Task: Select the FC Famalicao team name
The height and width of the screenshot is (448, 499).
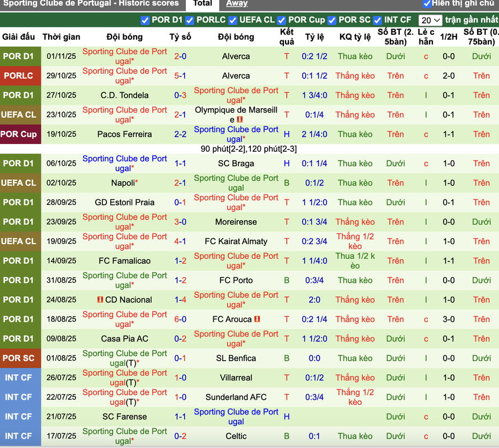Action: [x=125, y=261]
